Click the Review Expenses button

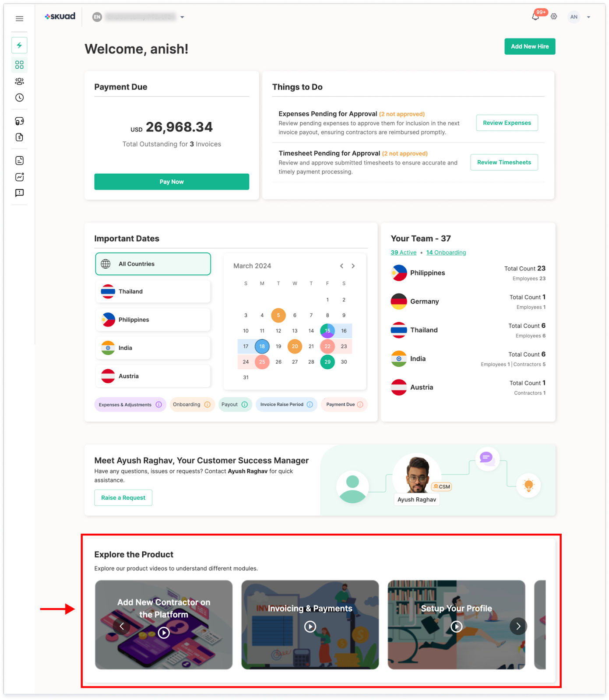tap(507, 123)
